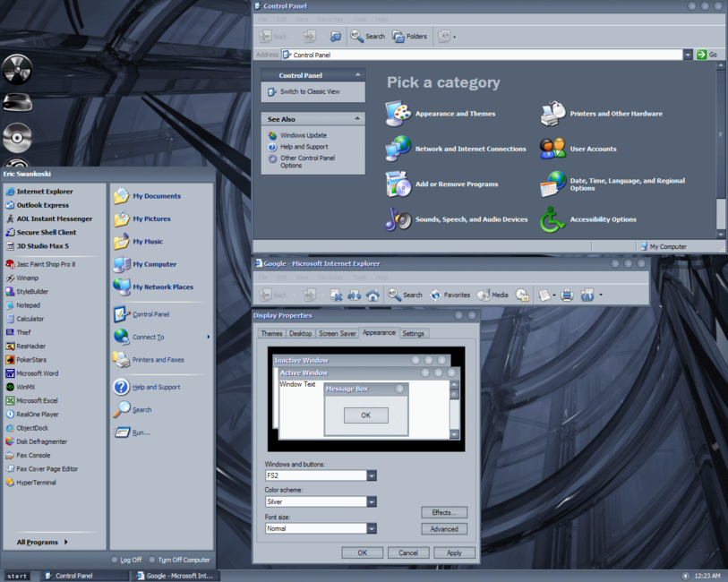
Task: Click the system tray clock
Action: coord(707,576)
